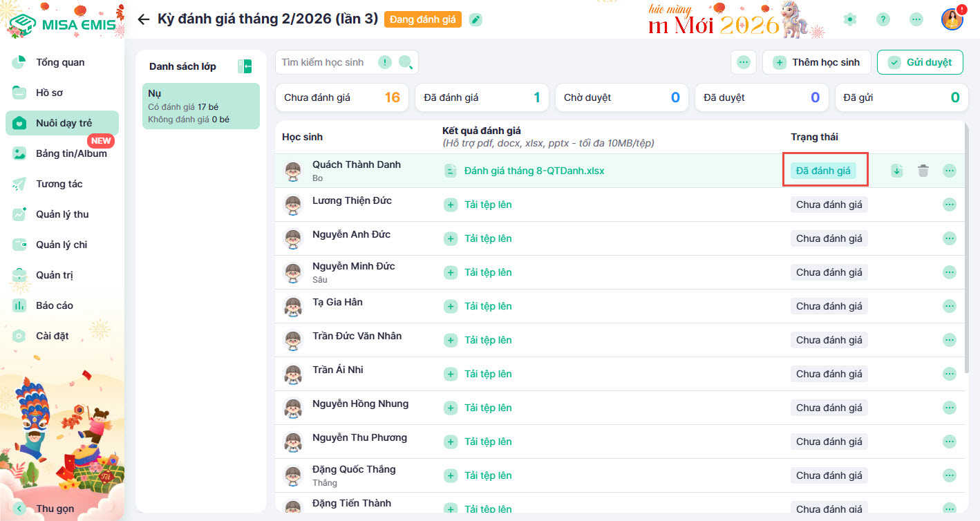Click the student search input field
The width and height of the screenshot is (980, 521).
[326, 62]
